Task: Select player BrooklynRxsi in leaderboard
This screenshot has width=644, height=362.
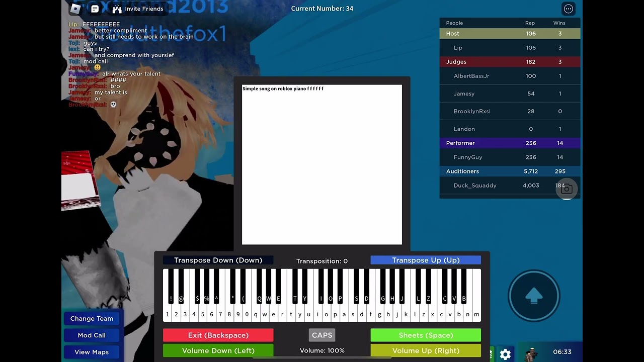Action: coord(510,111)
